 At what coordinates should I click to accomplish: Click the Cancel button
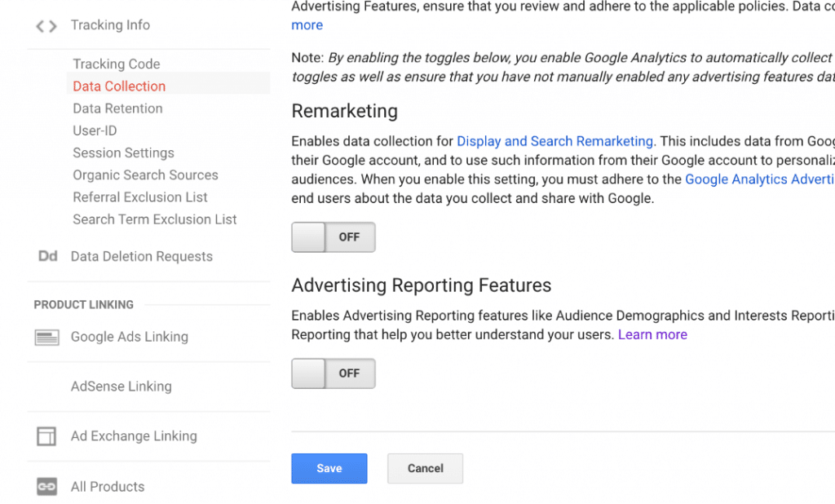coord(425,468)
